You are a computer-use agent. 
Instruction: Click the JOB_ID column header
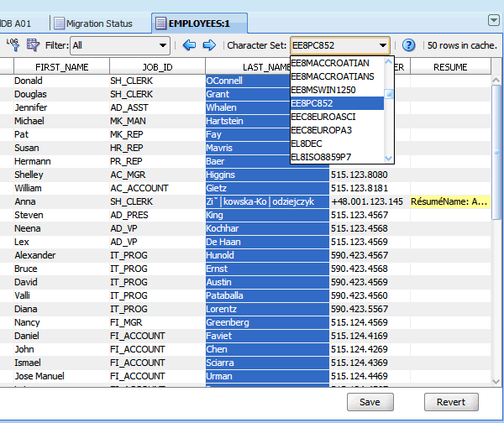coord(157,66)
